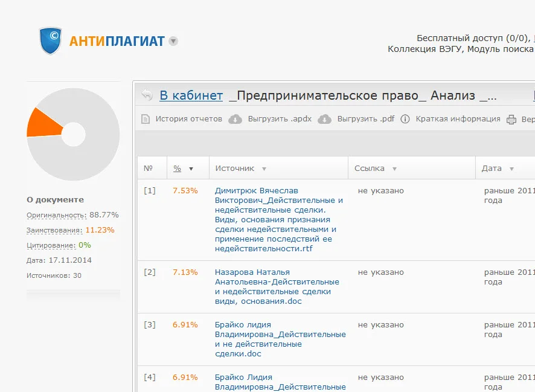Click Источников: 30 text
The width and height of the screenshot is (535, 392).
coord(54,275)
